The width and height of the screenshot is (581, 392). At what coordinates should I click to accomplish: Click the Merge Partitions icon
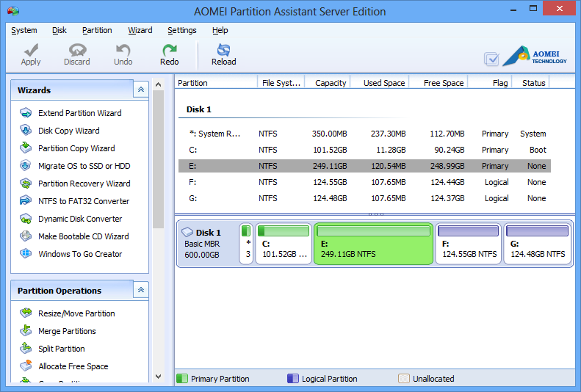[26, 330]
